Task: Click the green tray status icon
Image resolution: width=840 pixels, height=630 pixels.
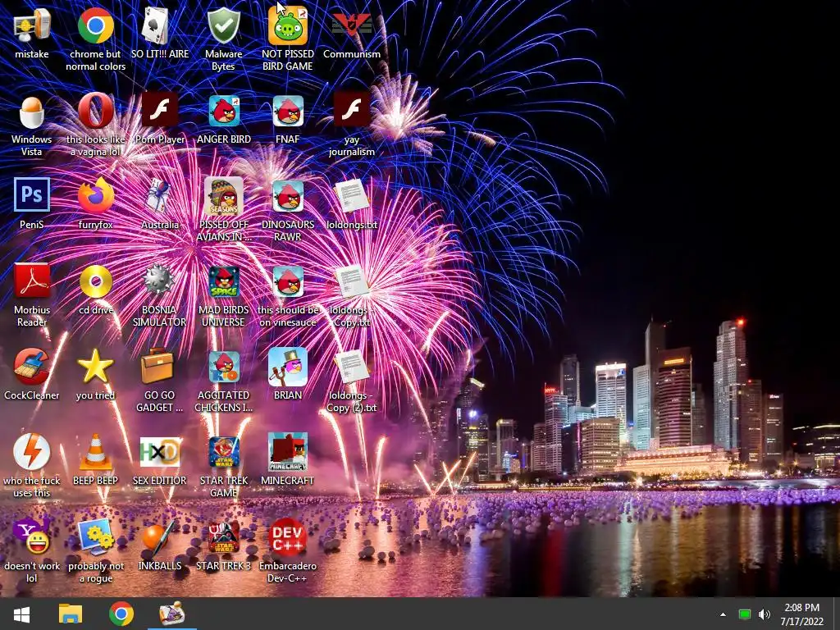Action: point(744,614)
